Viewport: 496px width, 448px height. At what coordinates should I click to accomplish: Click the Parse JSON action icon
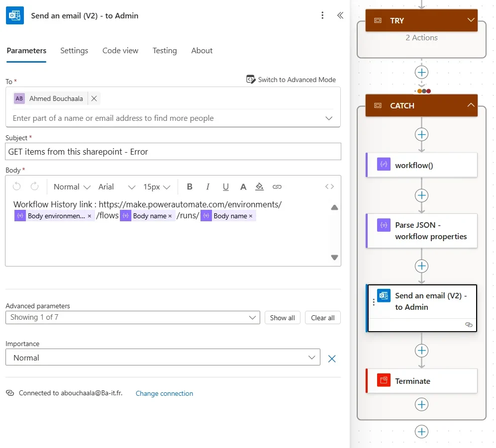click(x=384, y=225)
